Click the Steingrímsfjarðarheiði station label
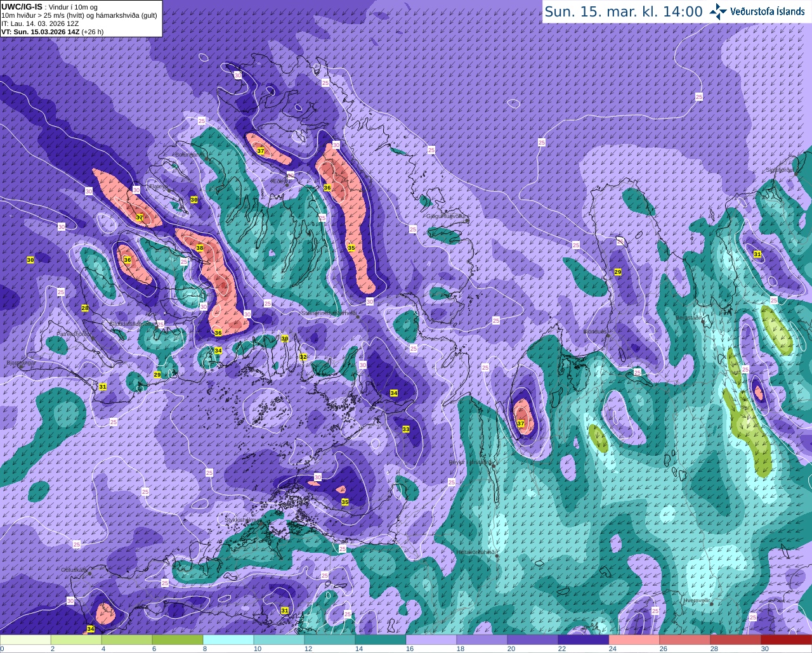812x653 pixels. point(328,313)
